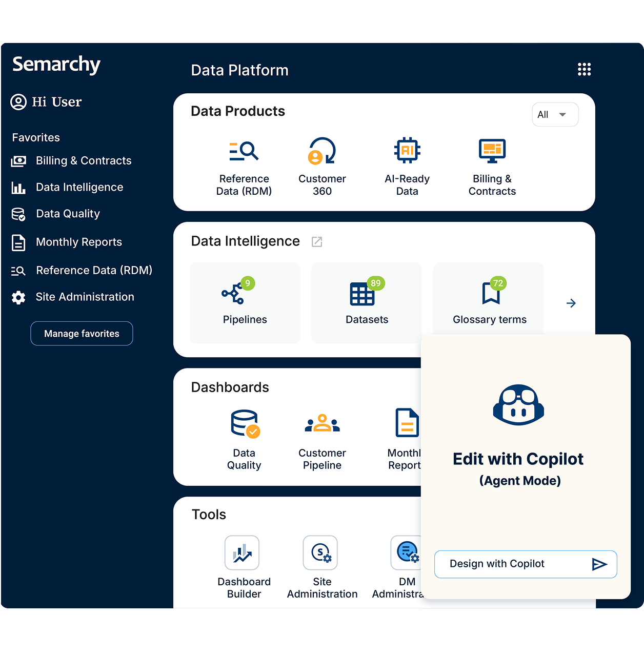644x656 pixels.
Task: Open the Pipelines card with 9 badge
Action: click(x=245, y=303)
